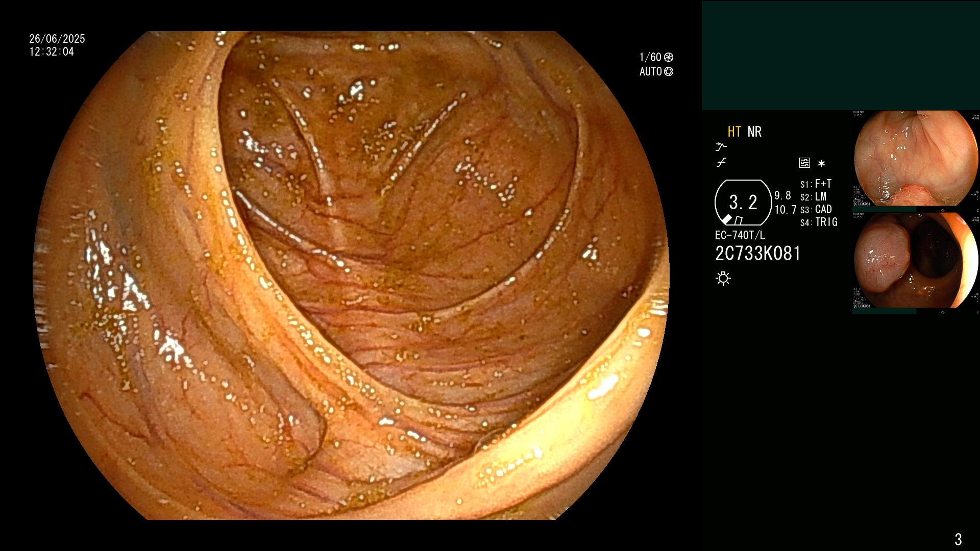Click the scope model EC-740T/L
This screenshot has width=980, height=551.
pos(740,235)
